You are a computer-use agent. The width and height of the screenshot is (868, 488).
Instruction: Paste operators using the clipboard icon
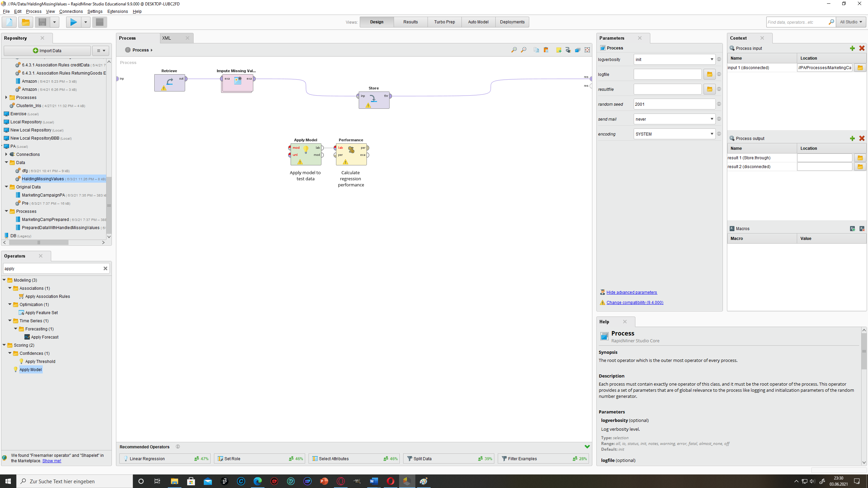point(546,50)
